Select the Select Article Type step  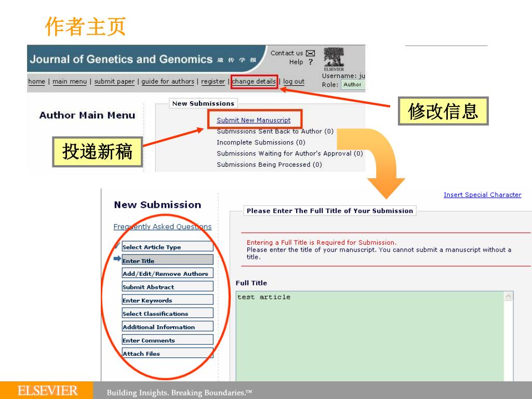(168, 247)
